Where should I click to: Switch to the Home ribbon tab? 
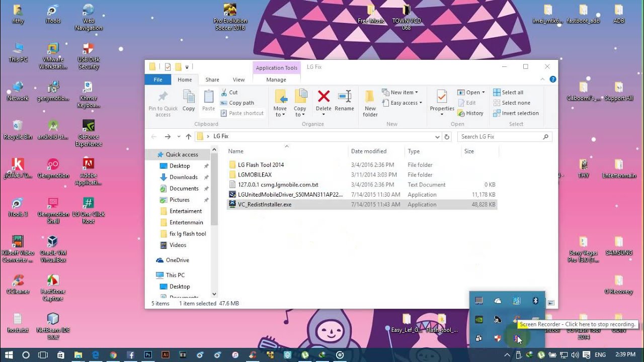click(x=185, y=79)
